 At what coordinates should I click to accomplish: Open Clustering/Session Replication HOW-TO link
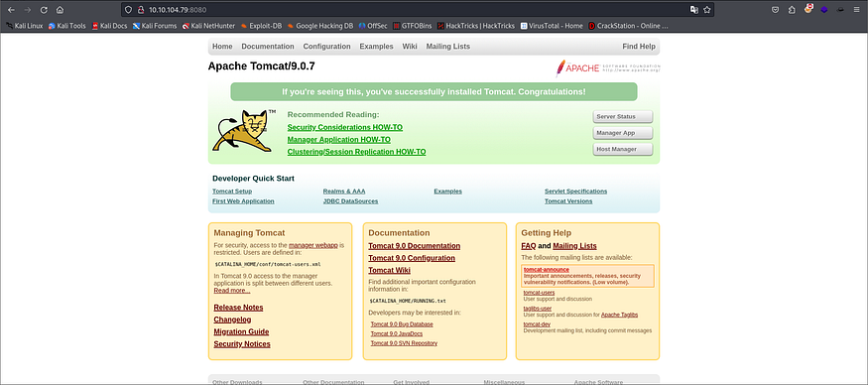(x=356, y=152)
